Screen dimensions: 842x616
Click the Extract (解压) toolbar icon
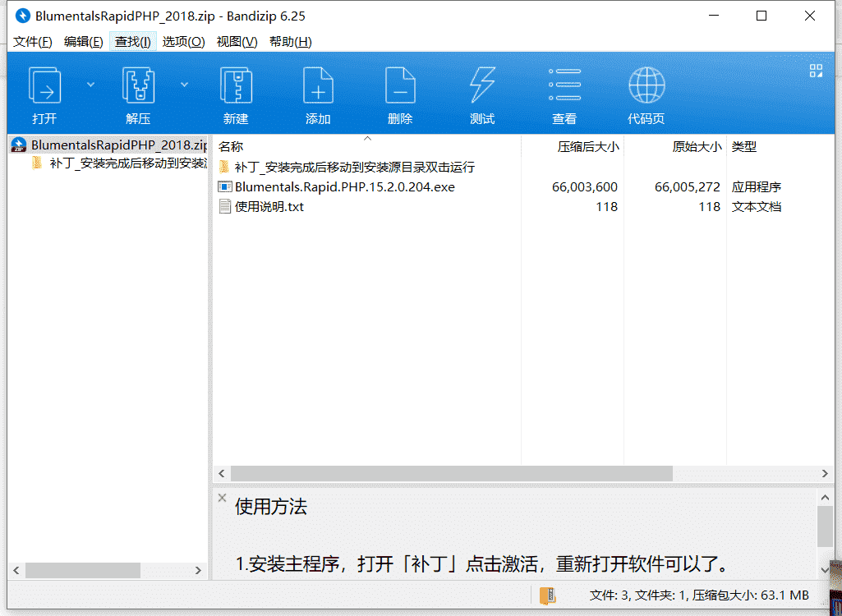tap(139, 85)
